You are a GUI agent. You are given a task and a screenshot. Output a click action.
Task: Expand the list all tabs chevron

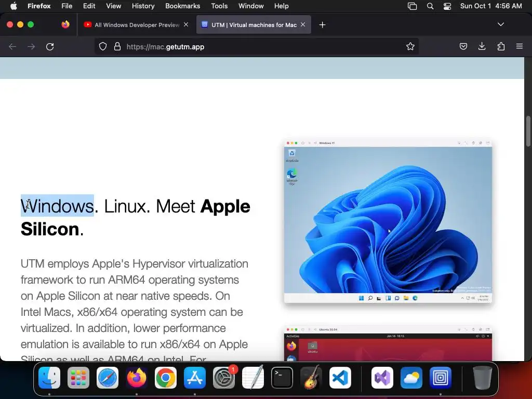[501, 24]
